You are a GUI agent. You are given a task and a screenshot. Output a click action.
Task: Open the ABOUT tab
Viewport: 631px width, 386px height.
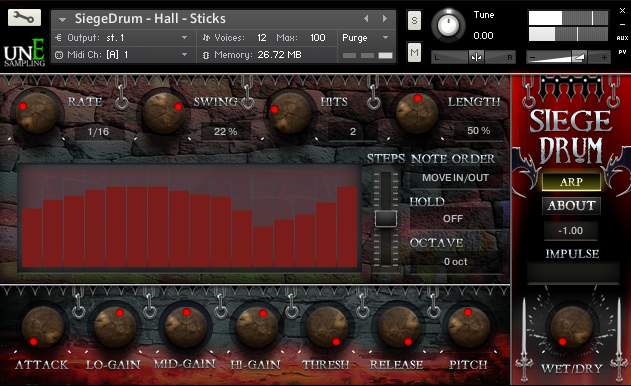tap(571, 206)
